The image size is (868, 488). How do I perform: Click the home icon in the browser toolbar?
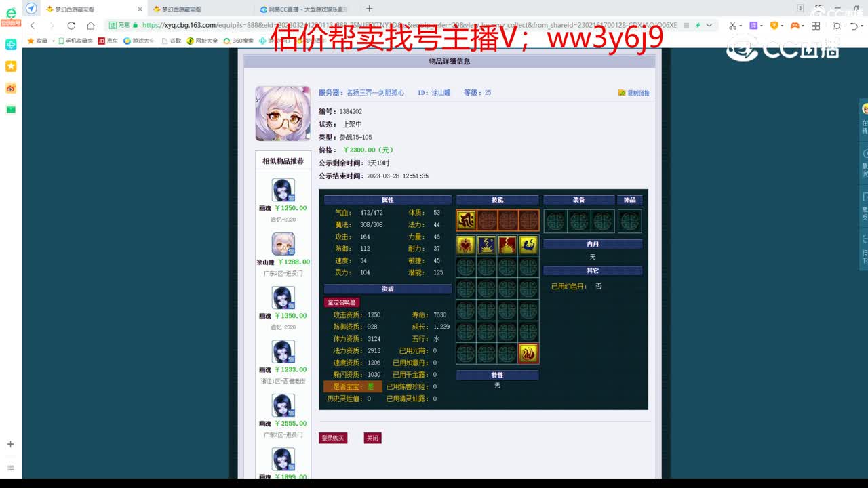coord(91,26)
